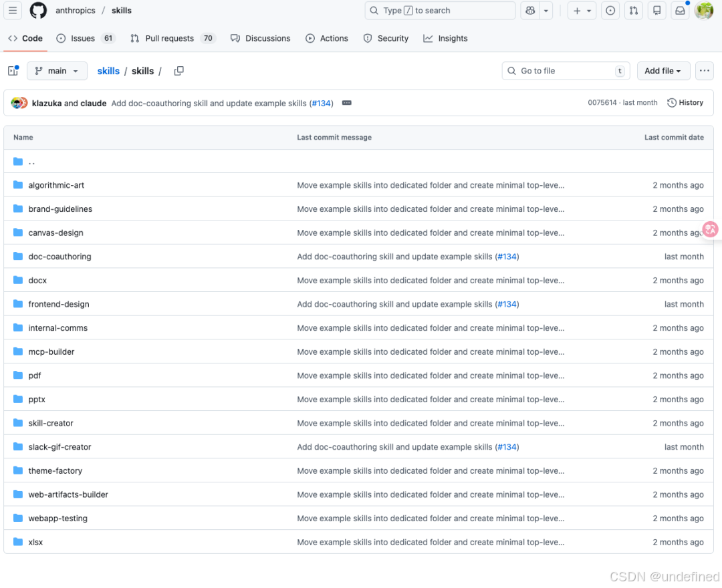The width and height of the screenshot is (722, 588).
Task: Click the claude co-author link
Action: [94, 103]
